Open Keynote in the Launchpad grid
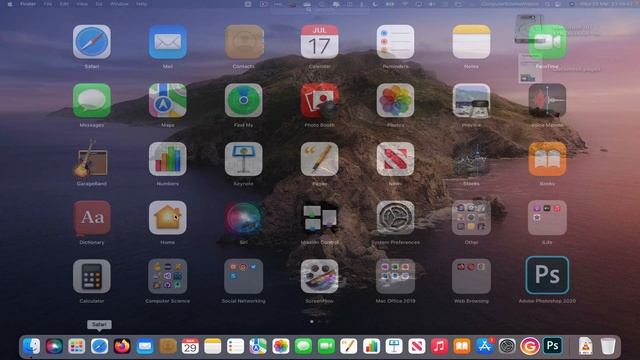 [x=243, y=159]
